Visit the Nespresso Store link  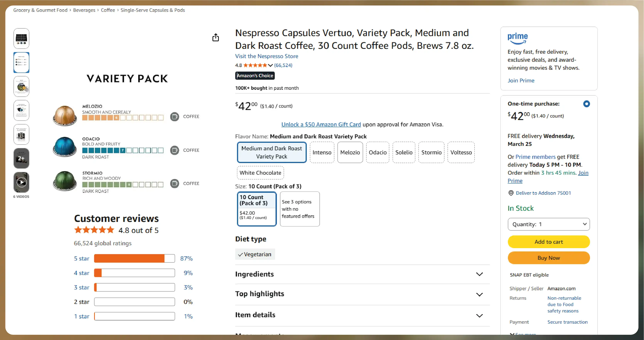pos(266,56)
